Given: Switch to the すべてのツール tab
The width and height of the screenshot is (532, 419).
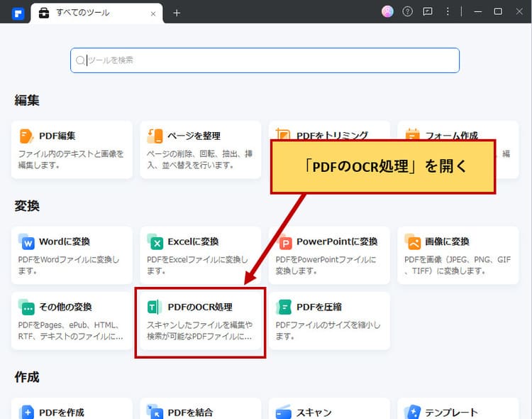Looking at the screenshot, I should [x=96, y=13].
